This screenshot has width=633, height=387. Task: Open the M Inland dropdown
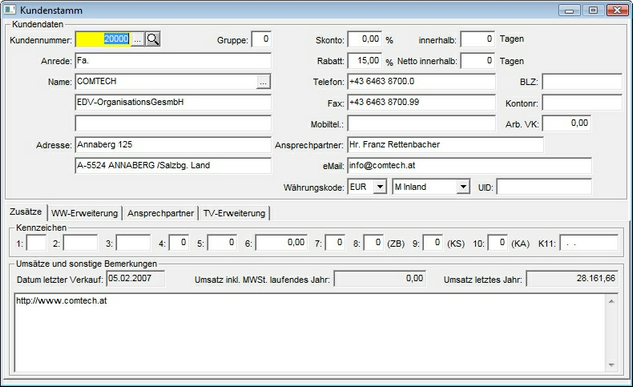point(463,187)
